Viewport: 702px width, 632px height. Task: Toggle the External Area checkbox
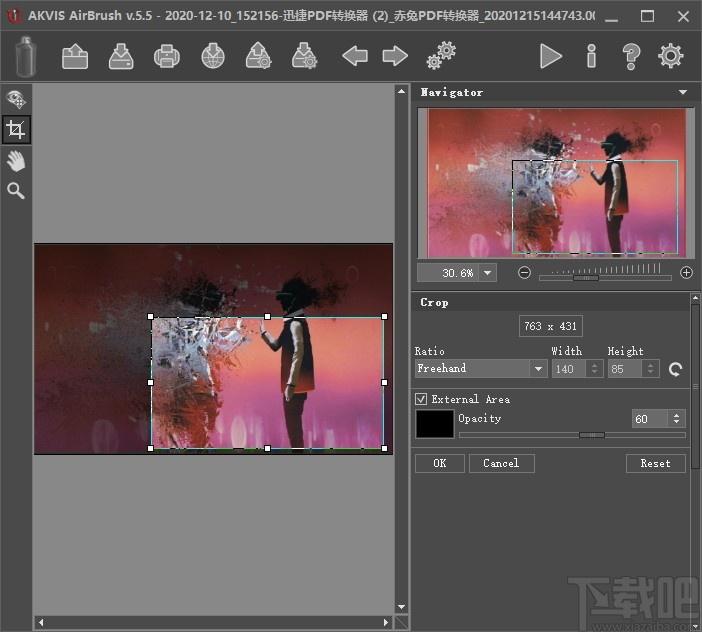click(421, 399)
